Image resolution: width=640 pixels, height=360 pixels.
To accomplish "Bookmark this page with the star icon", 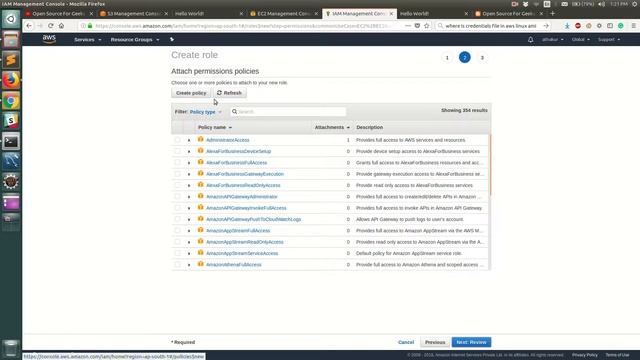I will click(427, 26).
